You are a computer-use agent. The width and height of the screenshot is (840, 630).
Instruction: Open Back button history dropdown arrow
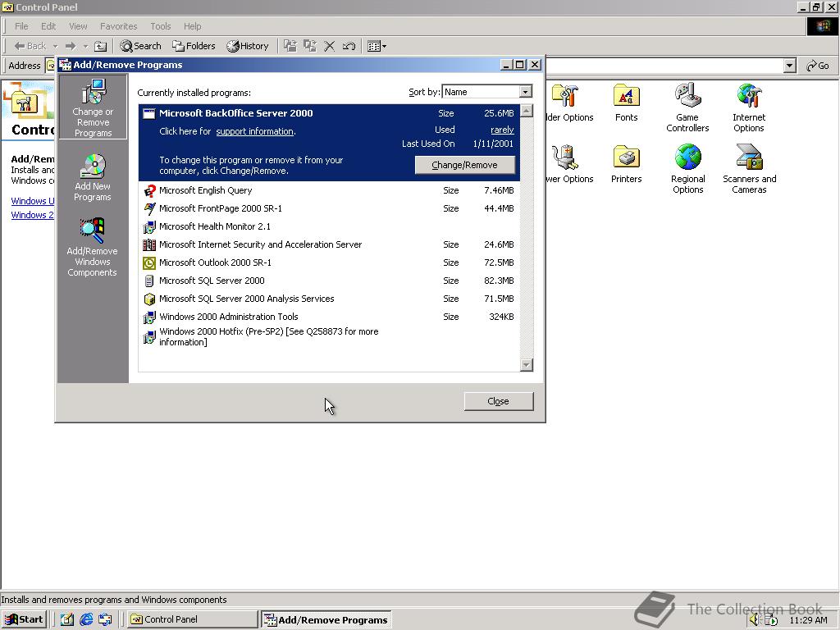point(55,46)
